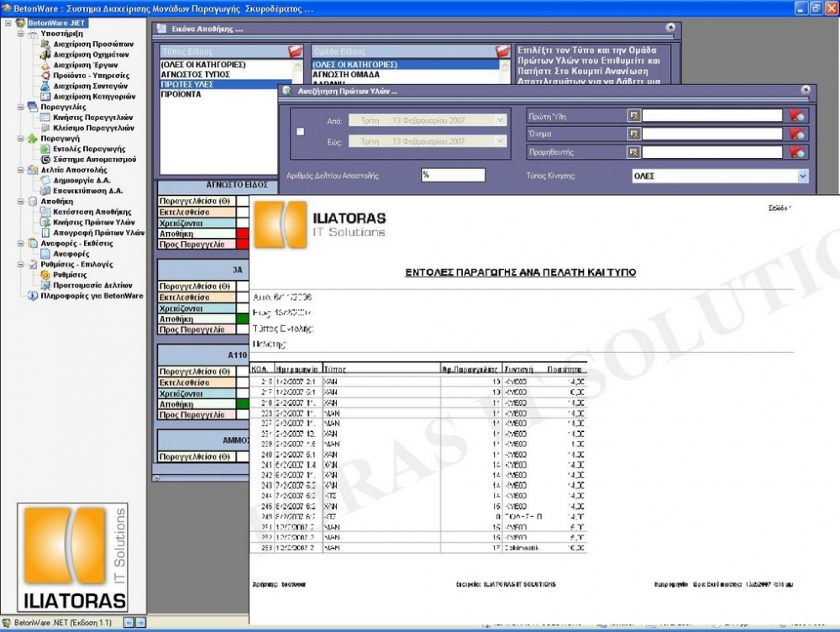Viewport: 840px width, 632px height.
Task: Click the Διαχείριση Κατηγοριών icon
Action: click(x=45, y=97)
